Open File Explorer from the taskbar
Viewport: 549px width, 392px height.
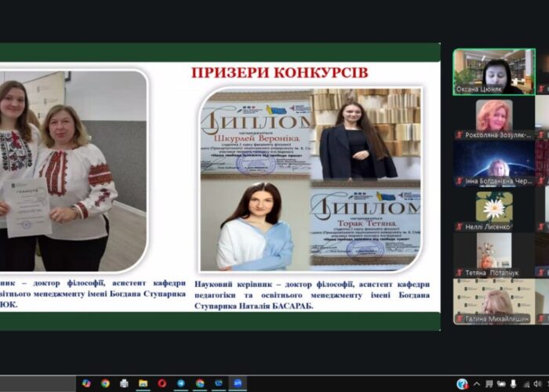tap(143, 383)
